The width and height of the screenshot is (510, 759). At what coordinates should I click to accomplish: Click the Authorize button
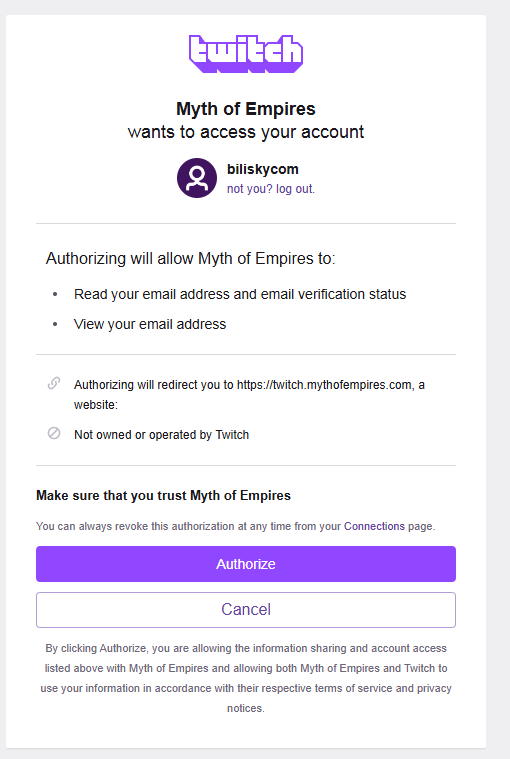(246, 564)
